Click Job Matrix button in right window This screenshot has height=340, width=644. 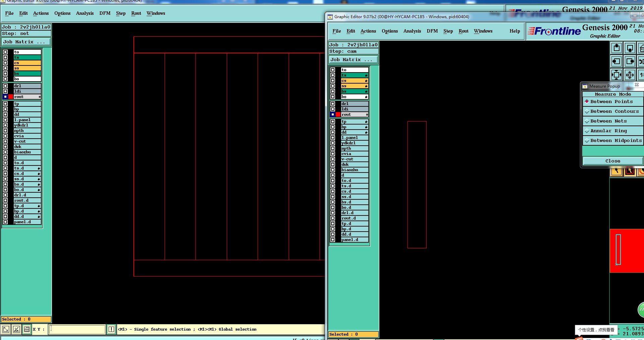[354, 60]
